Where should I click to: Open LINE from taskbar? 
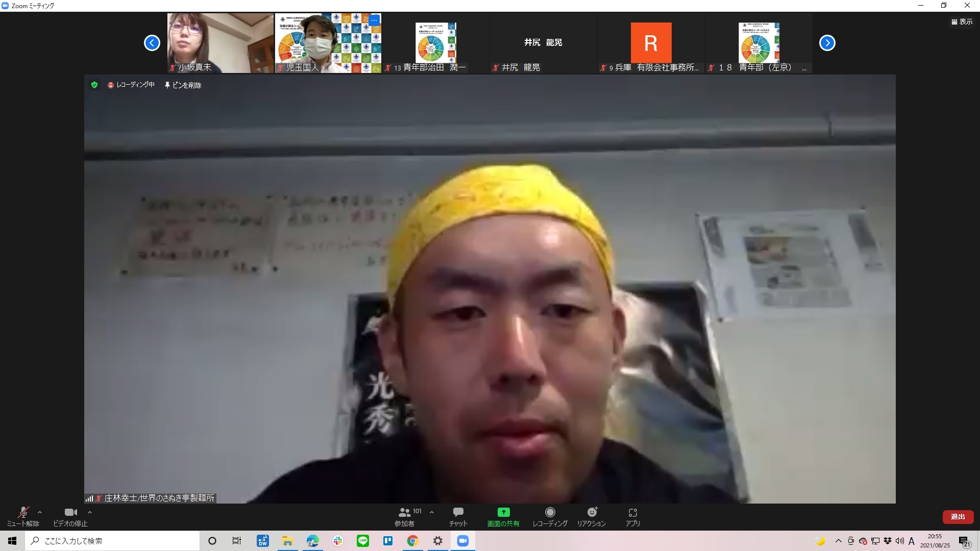click(x=363, y=541)
